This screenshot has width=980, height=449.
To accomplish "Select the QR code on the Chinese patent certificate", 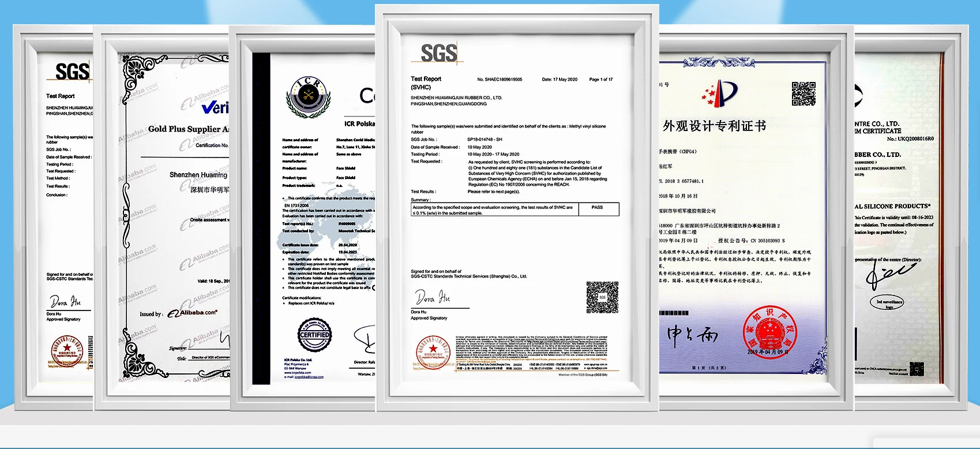I will pos(803,93).
